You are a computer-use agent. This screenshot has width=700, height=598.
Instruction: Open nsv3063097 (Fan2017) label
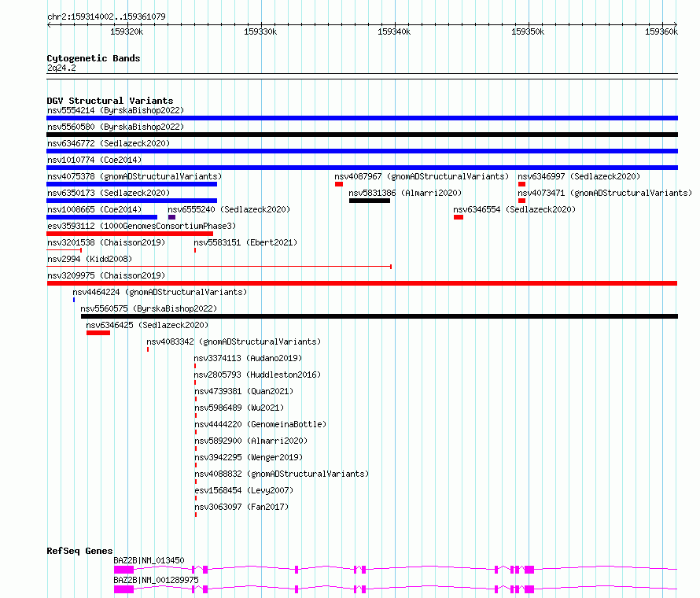241,507
